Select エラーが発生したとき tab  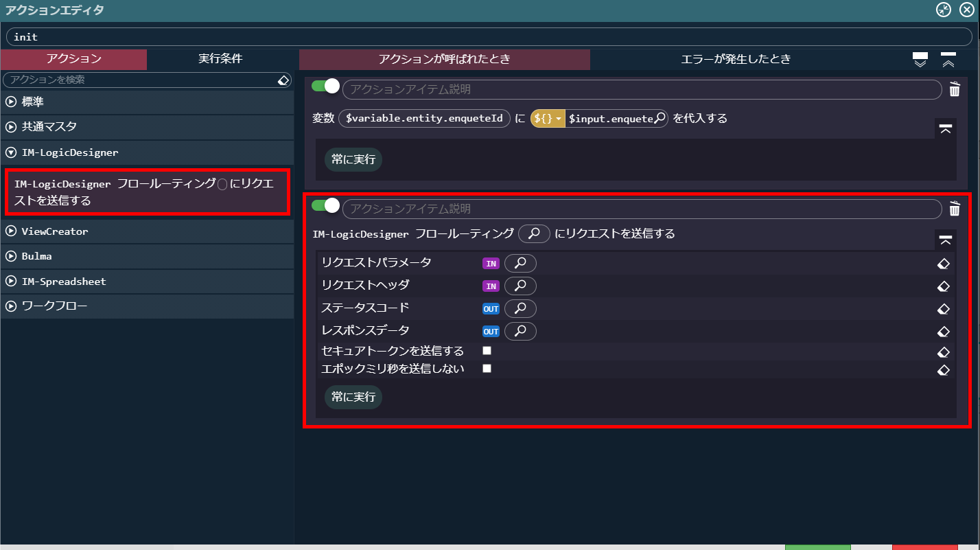(736, 59)
